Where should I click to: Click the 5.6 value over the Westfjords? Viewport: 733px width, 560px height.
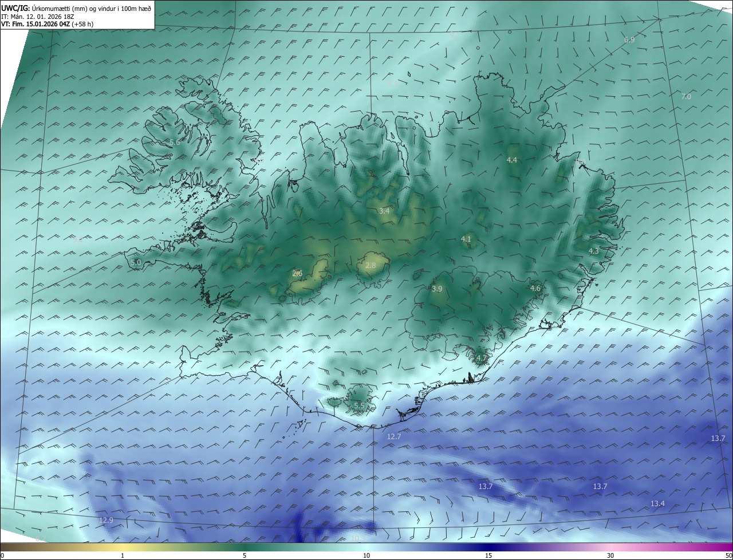click(175, 142)
